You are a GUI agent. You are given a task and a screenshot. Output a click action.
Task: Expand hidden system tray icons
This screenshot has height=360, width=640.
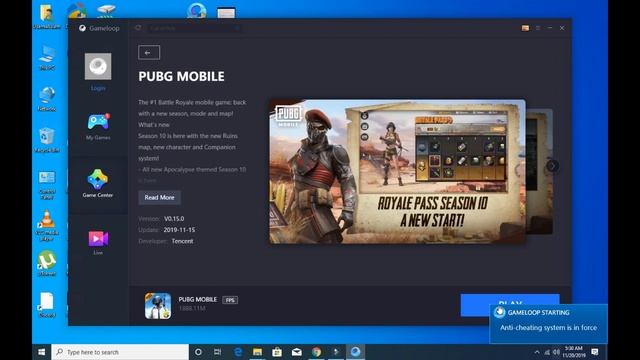click(x=537, y=352)
